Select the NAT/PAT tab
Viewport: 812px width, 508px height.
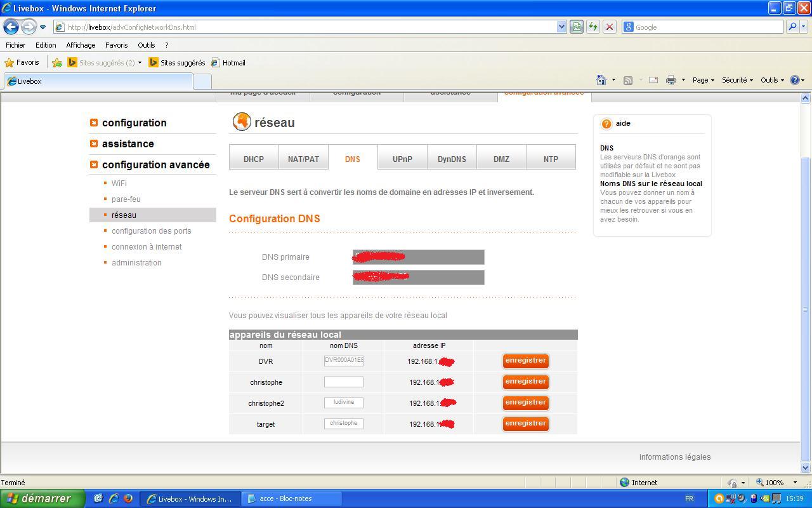click(x=303, y=159)
